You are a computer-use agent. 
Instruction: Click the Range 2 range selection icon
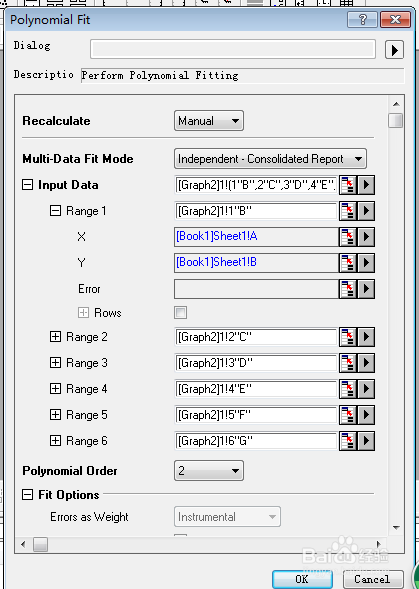(x=348, y=337)
